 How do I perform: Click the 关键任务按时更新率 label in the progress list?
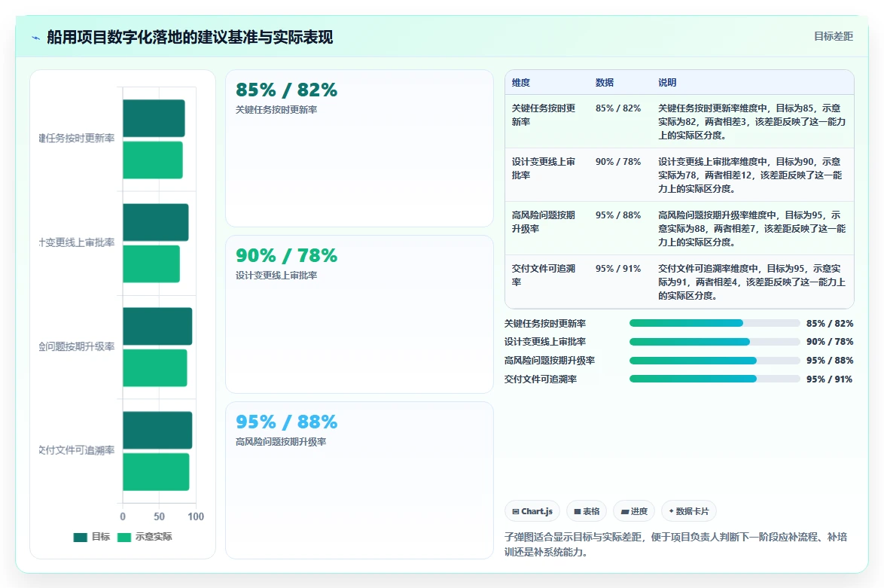tap(545, 324)
